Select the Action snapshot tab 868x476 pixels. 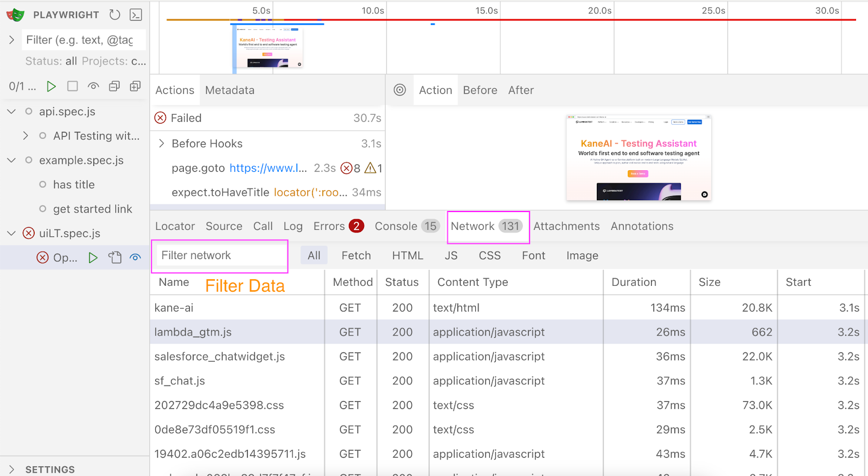tap(436, 90)
